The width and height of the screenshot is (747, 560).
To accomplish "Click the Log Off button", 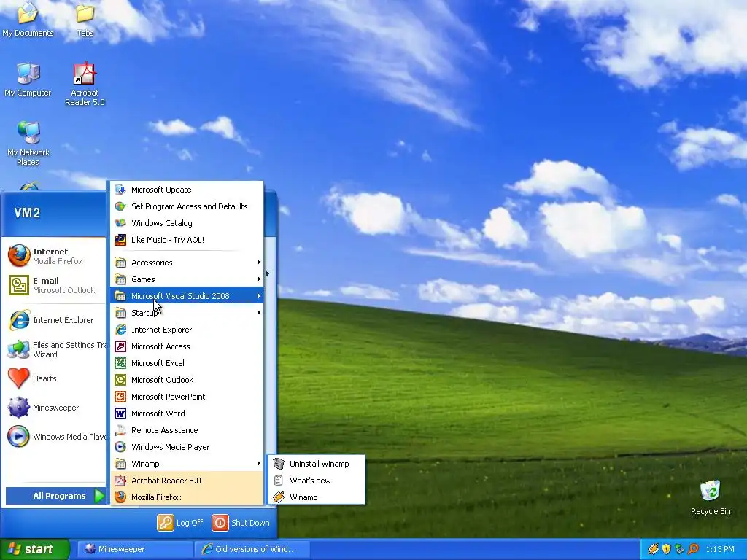I will 180,523.
